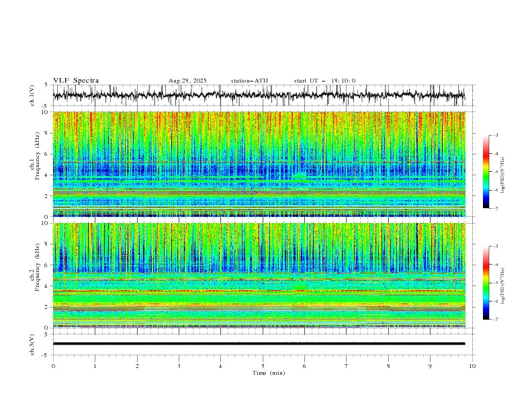Click the ch.1 voltage waveform trace
The height and width of the screenshot is (411, 532).
coord(259,95)
